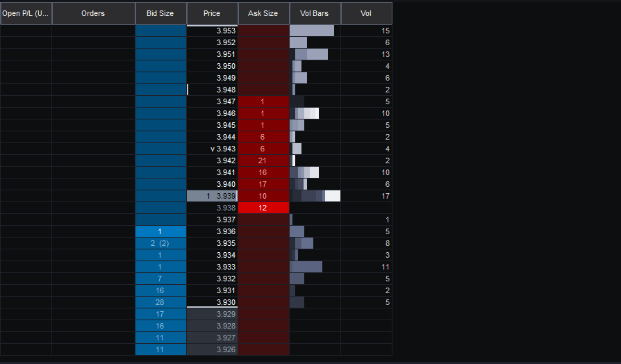Click bid size 7 at price 3.932

click(x=160, y=279)
